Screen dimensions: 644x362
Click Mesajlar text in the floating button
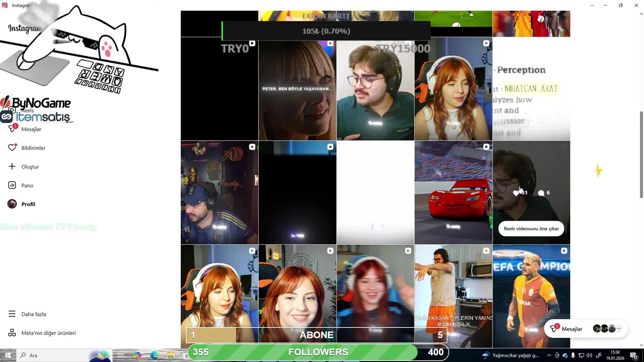(572, 329)
